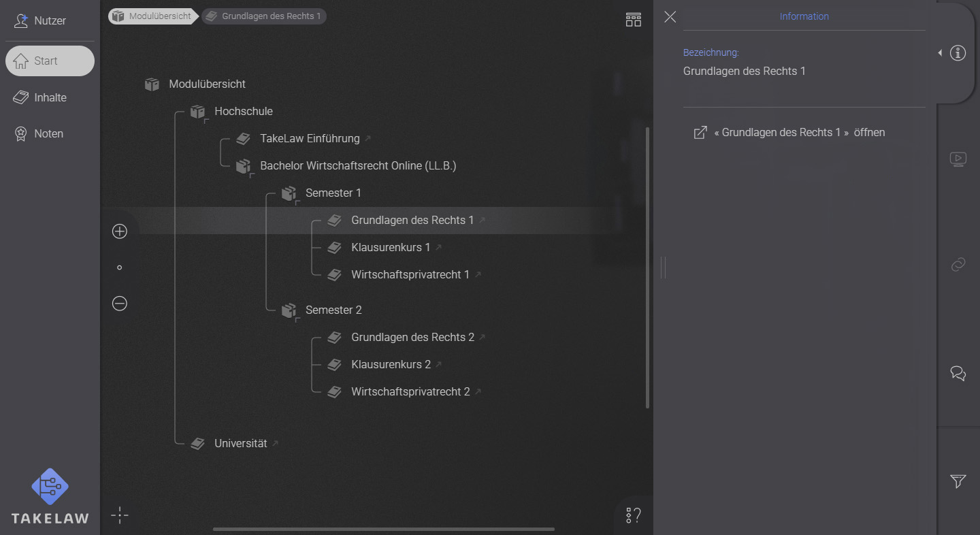The image size is (980, 535).
Task: Zoom out using the minus control
Action: tap(120, 304)
